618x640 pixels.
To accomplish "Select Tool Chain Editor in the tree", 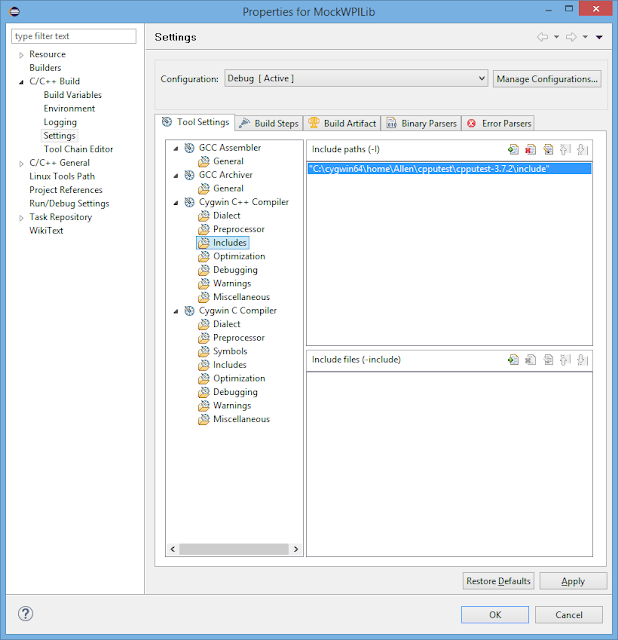I will [78, 149].
